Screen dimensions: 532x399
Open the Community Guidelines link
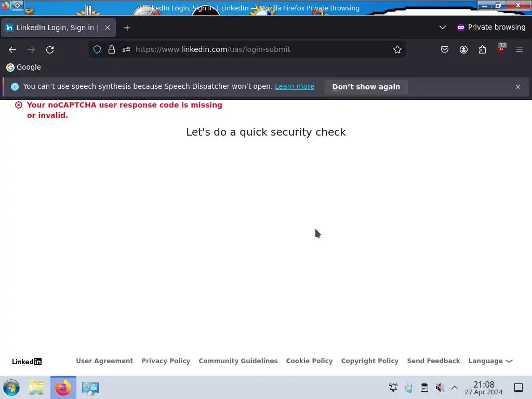238,361
